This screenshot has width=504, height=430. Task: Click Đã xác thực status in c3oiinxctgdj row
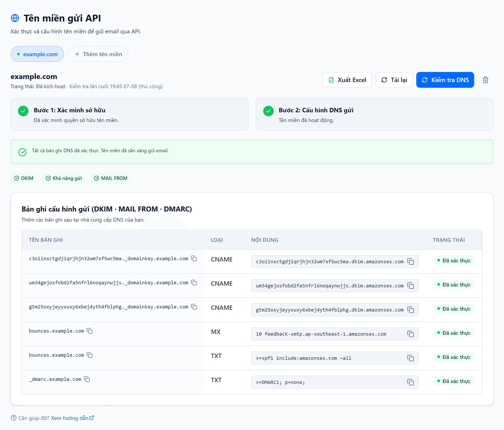point(454,260)
